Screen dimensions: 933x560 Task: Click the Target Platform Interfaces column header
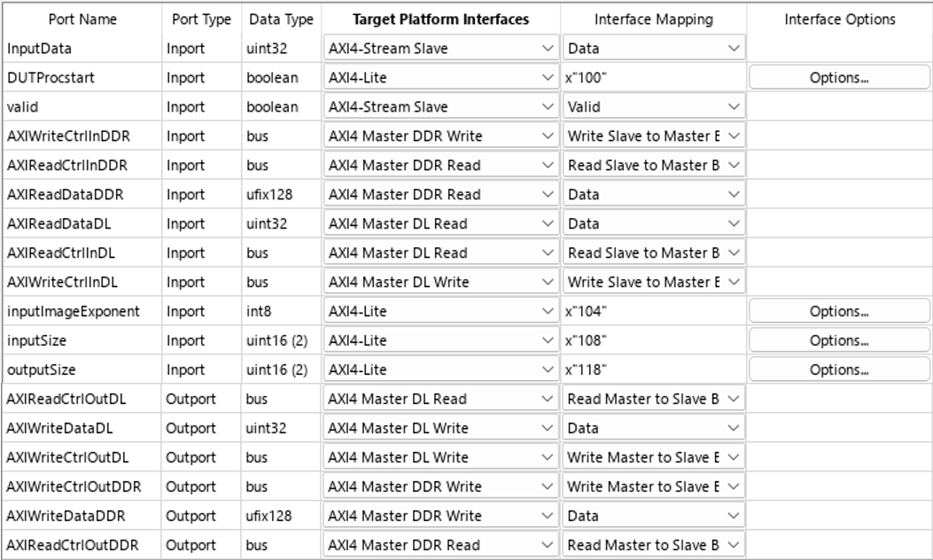440,19
